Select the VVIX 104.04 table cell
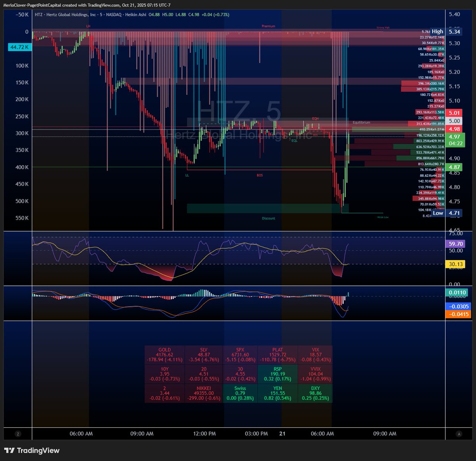Screen dimensions: 476x461 coord(315,374)
